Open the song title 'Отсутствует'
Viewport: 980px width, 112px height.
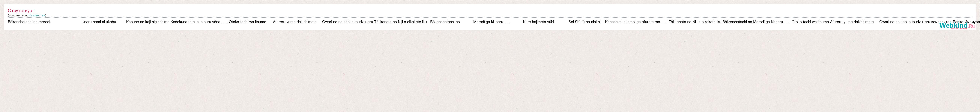(21, 11)
